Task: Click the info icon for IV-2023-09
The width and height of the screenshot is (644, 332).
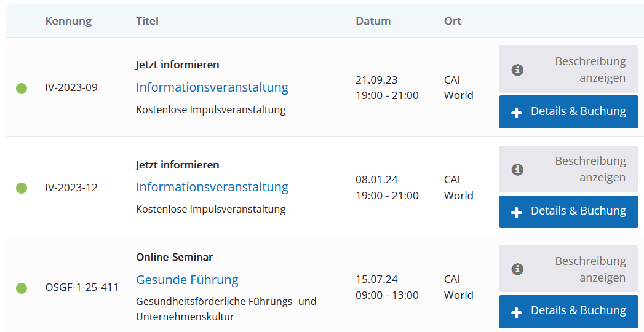Action: (x=517, y=69)
